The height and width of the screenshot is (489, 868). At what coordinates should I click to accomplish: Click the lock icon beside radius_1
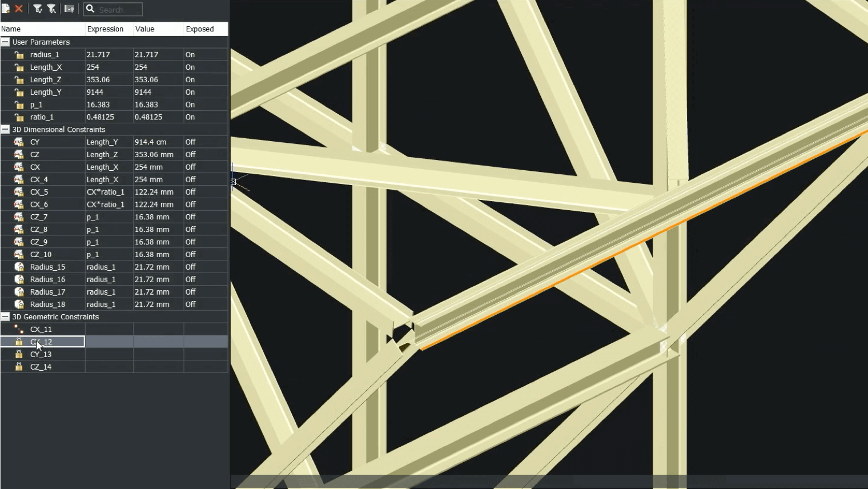click(x=19, y=55)
